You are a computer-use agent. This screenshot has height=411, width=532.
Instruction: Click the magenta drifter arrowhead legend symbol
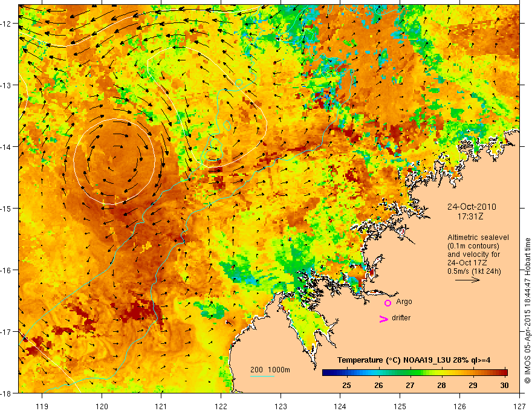(x=383, y=319)
